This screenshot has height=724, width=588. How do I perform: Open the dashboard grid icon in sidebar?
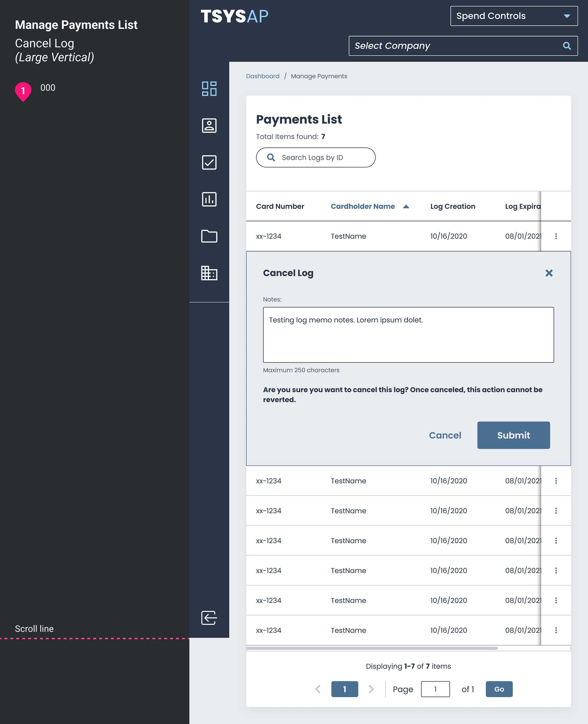pyautogui.click(x=209, y=89)
